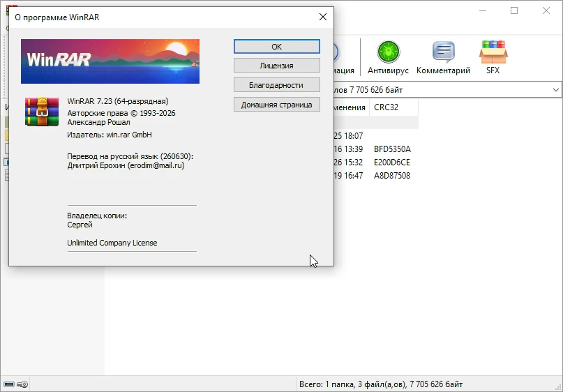563x392 pixels.
Task: Click the Издатель: win.rar GmbH line
Action: (x=110, y=135)
